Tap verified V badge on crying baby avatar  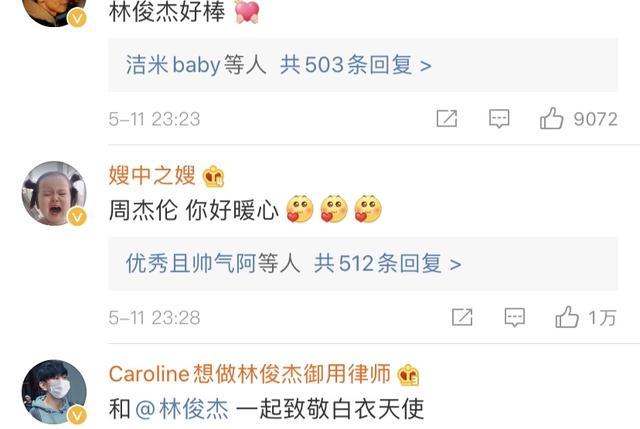[x=77, y=216]
